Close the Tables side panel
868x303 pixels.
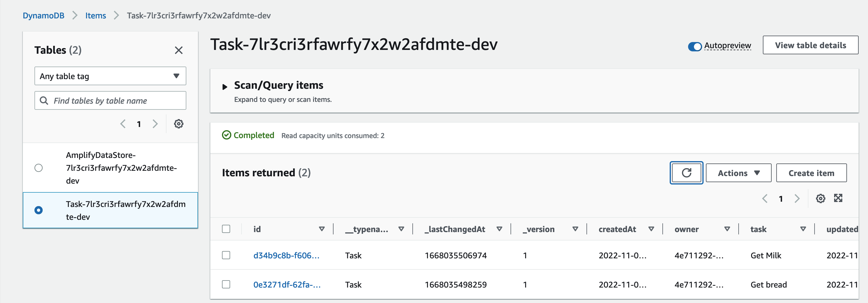[x=178, y=50]
